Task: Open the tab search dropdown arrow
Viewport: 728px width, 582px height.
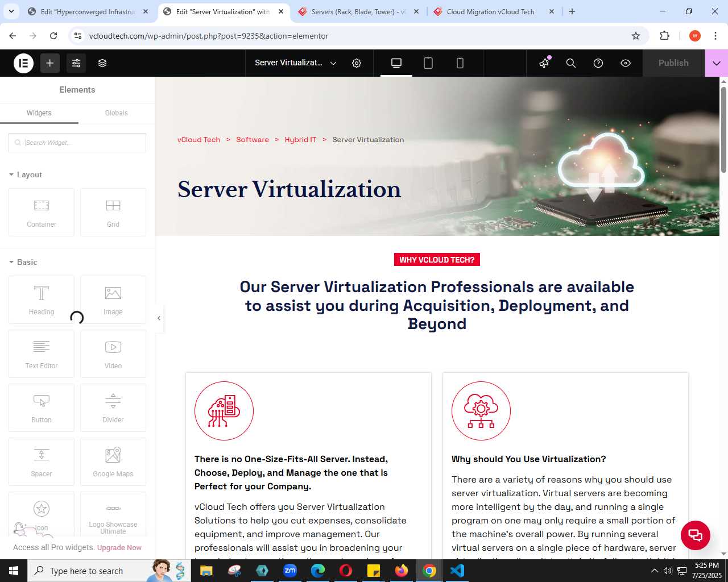Action: point(11,11)
